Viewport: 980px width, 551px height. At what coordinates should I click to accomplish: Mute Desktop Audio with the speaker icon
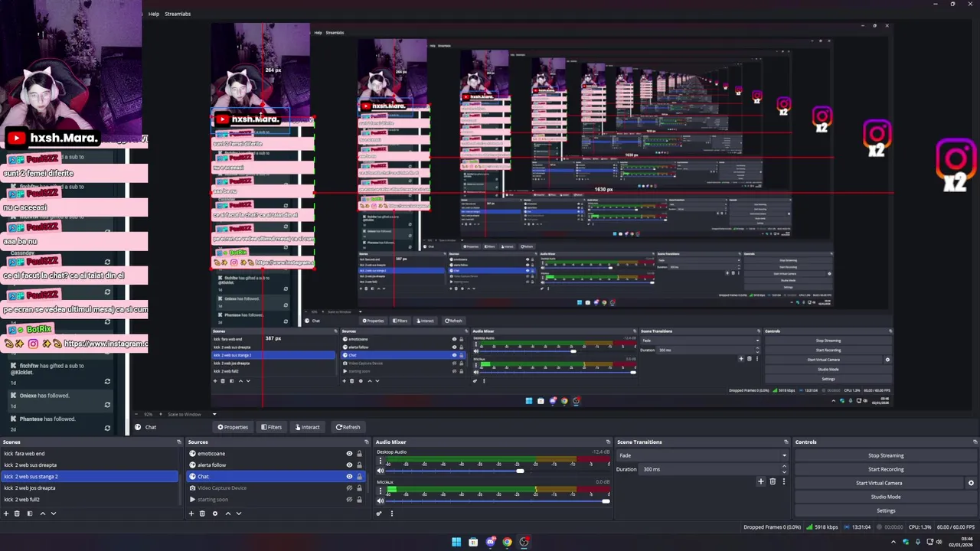pyautogui.click(x=381, y=471)
